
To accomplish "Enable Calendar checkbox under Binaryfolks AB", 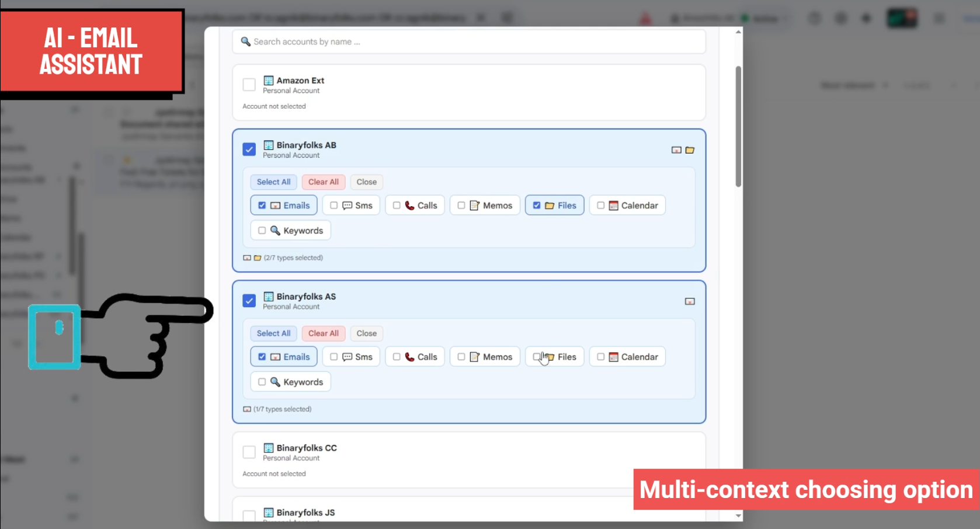I will [x=600, y=206].
